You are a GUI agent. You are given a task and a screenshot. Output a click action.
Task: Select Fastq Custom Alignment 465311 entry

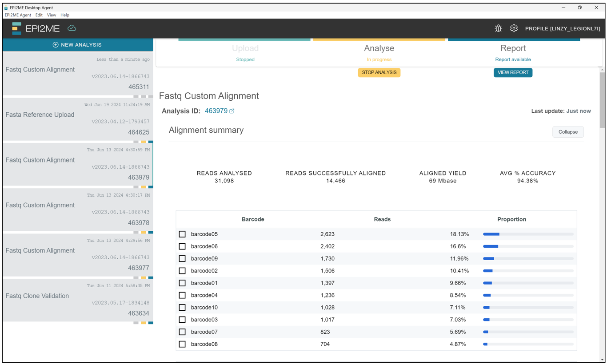pyautogui.click(x=78, y=74)
